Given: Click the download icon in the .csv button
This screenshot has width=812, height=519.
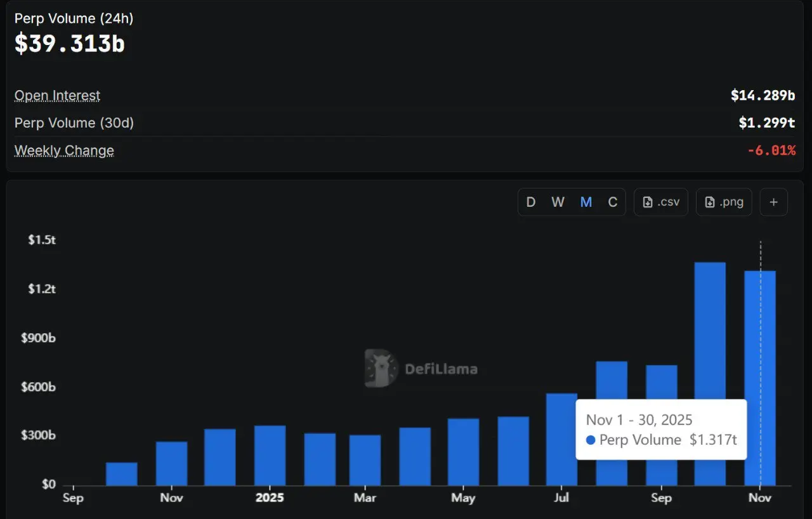Looking at the screenshot, I should click(x=648, y=202).
